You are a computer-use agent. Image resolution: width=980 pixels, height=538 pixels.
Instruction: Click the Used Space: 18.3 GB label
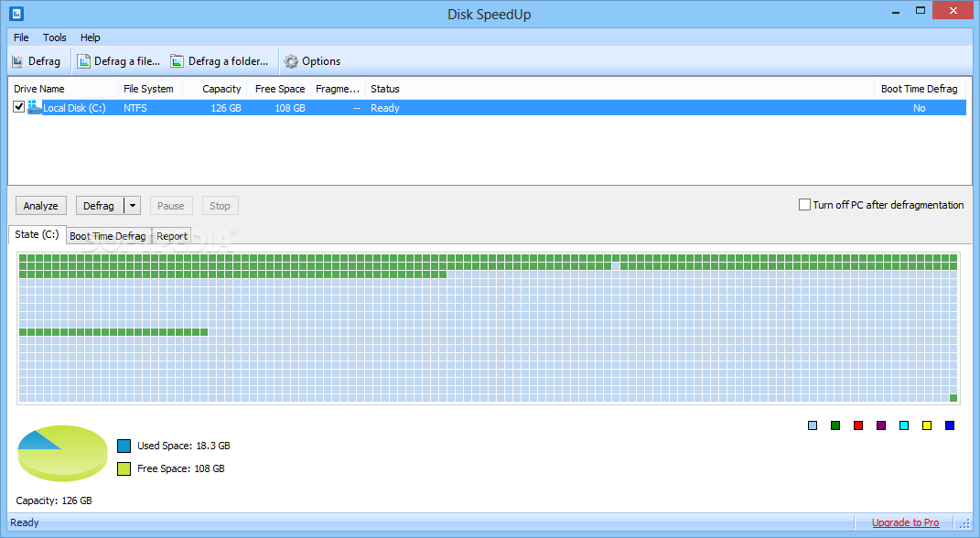coord(184,446)
